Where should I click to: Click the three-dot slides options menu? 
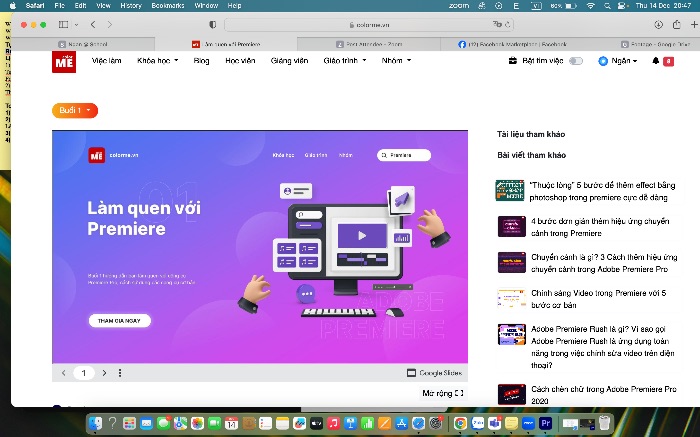pyautogui.click(x=120, y=373)
